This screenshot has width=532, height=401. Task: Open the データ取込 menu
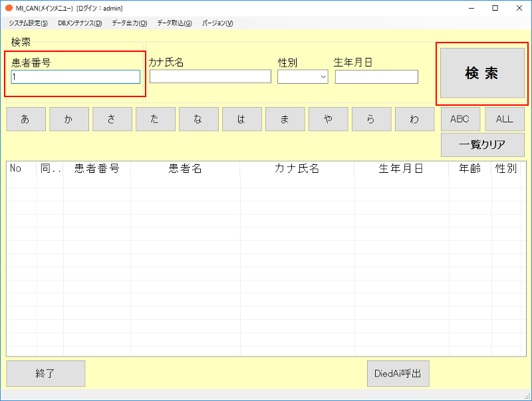[174, 23]
